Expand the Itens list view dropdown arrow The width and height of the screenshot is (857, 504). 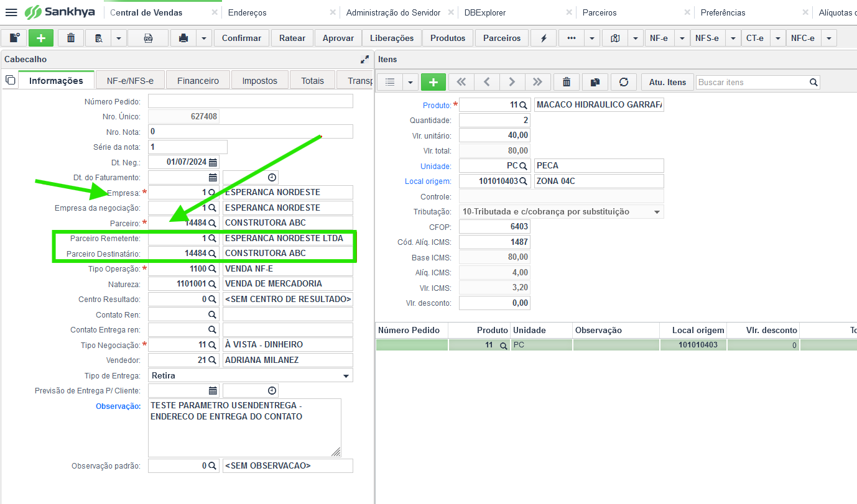[x=410, y=82]
